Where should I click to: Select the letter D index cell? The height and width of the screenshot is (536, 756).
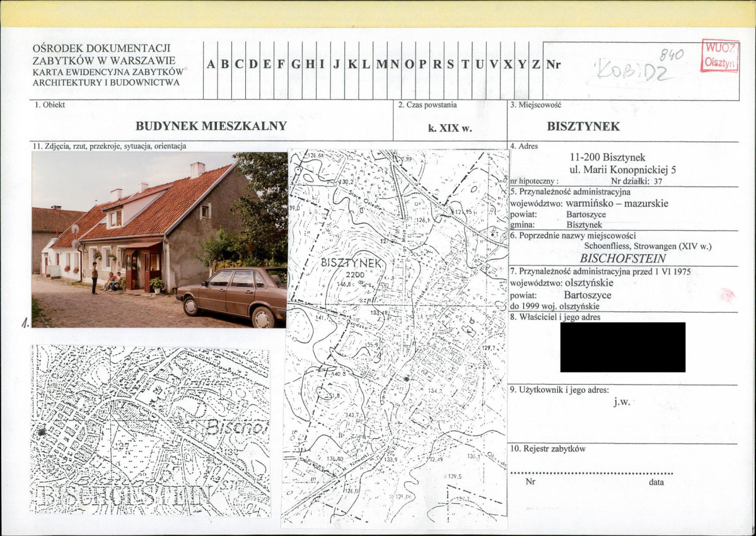point(253,64)
